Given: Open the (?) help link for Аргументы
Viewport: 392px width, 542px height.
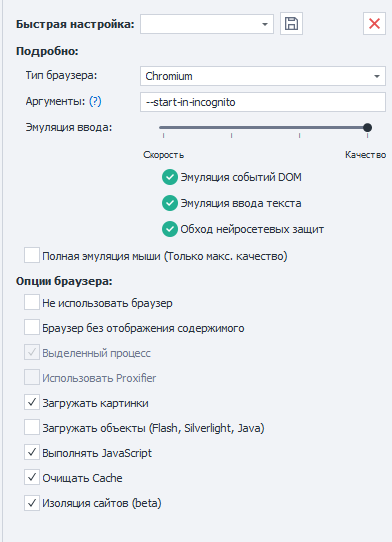Looking at the screenshot, I should tap(95, 101).
